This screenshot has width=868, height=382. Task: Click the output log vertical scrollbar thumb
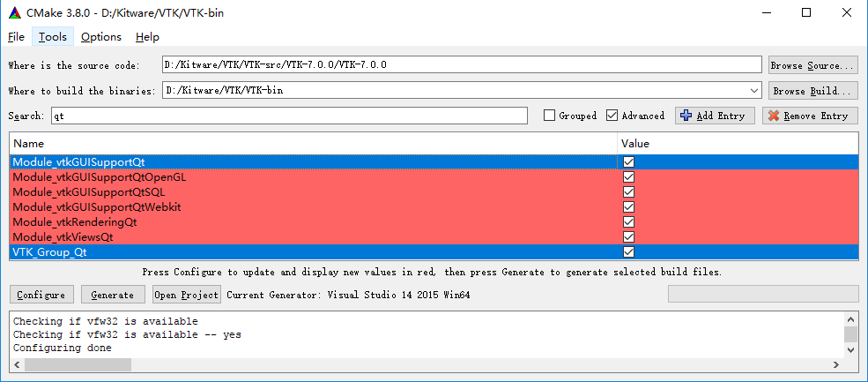pyautogui.click(x=851, y=334)
